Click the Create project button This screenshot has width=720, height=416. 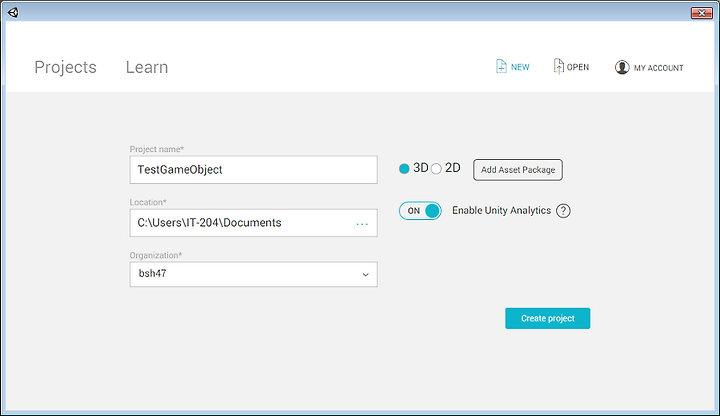547,318
